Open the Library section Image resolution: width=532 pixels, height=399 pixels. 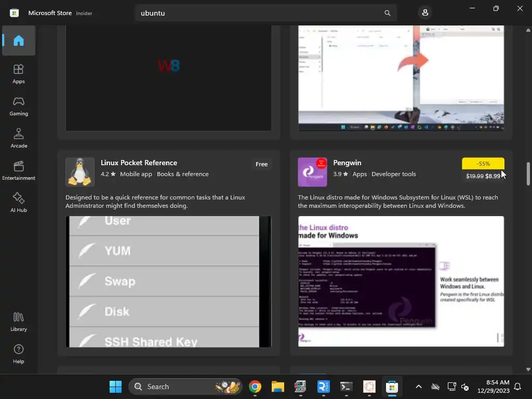tap(19, 322)
